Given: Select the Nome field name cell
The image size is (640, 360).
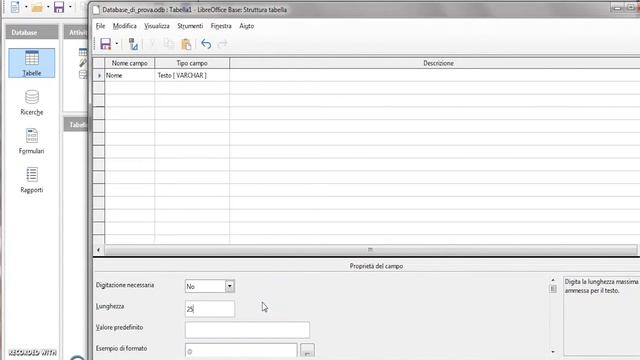Looking at the screenshot, I should pyautogui.click(x=129, y=76).
